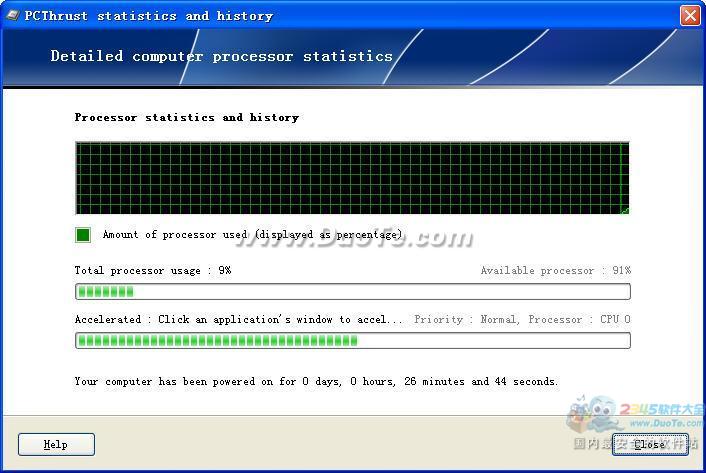Image resolution: width=706 pixels, height=473 pixels.
Task: Click the total processor usage progress bar
Action: pyautogui.click(x=353, y=292)
